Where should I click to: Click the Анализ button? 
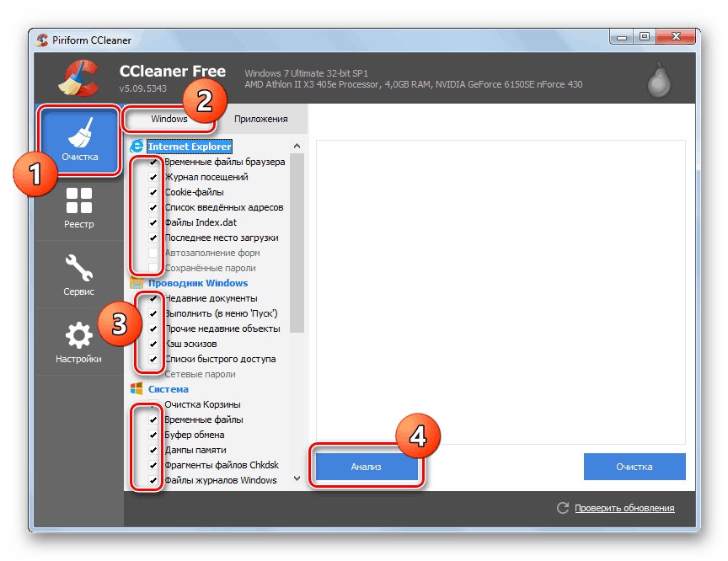367,467
